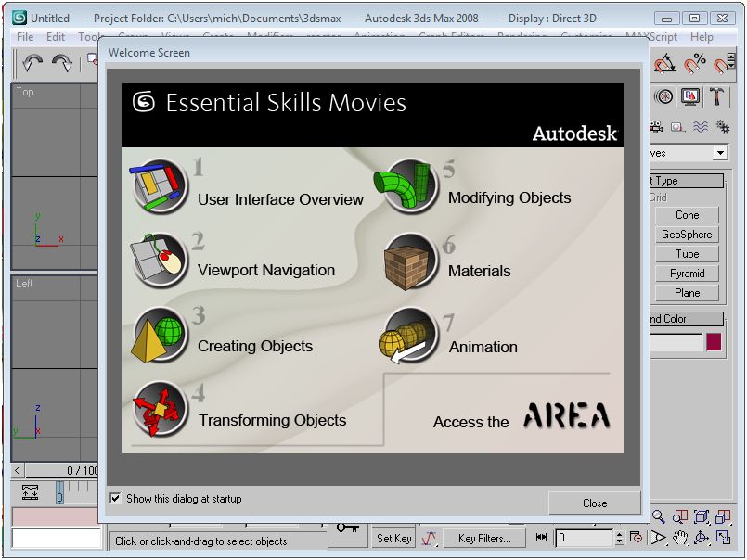Viewport: 747px width, 560px height.
Task: Open the Edit menu
Action: tap(56, 37)
